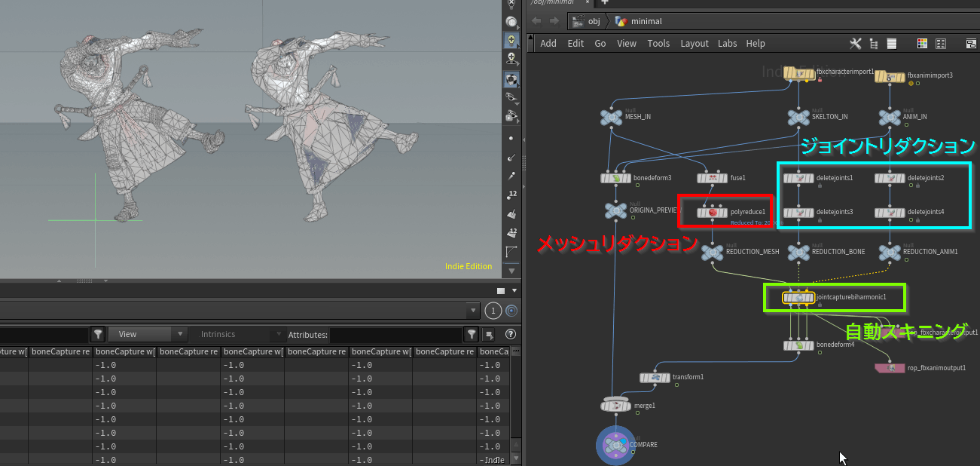Select the deletejoints2 node
980x466 pixels.
pos(890,178)
